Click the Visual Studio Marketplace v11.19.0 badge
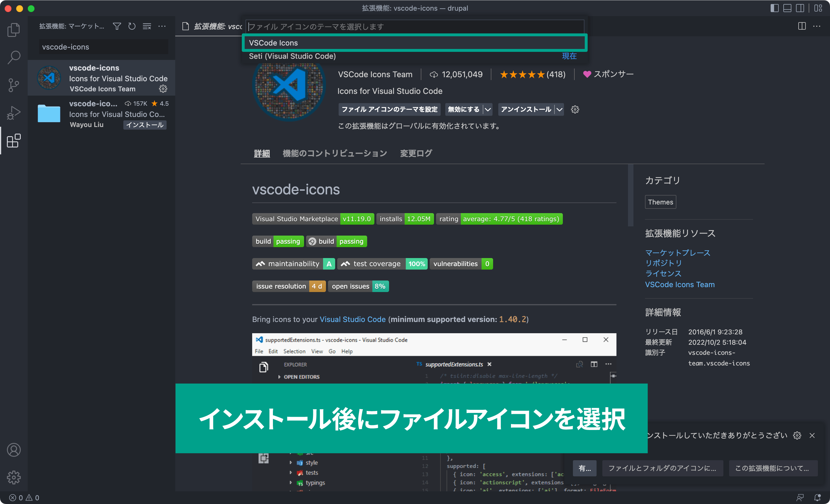This screenshot has height=504, width=830. (313, 219)
